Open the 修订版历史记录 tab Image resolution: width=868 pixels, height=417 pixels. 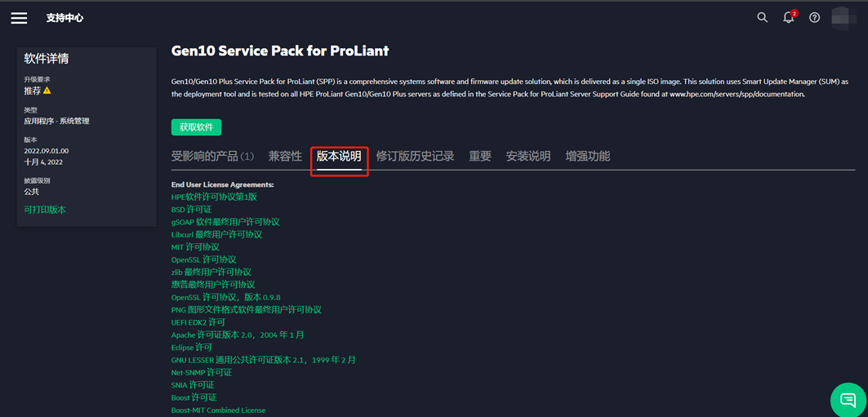click(415, 156)
